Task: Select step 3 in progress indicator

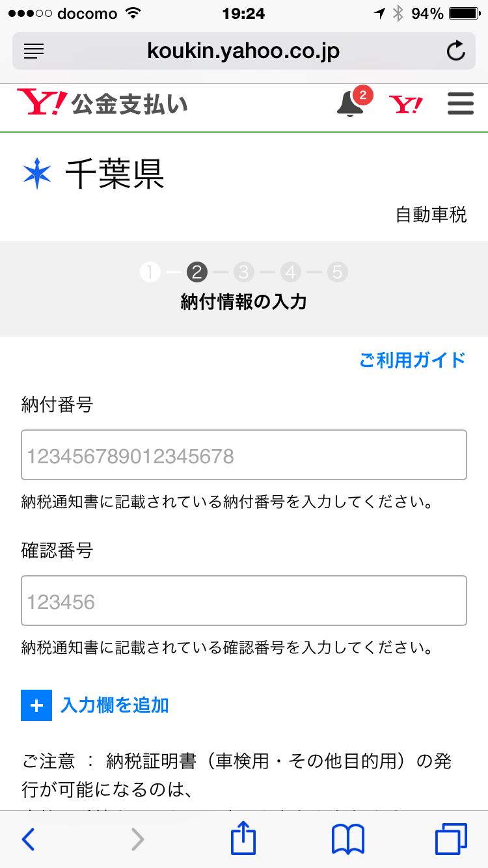Action: pyautogui.click(x=243, y=272)
